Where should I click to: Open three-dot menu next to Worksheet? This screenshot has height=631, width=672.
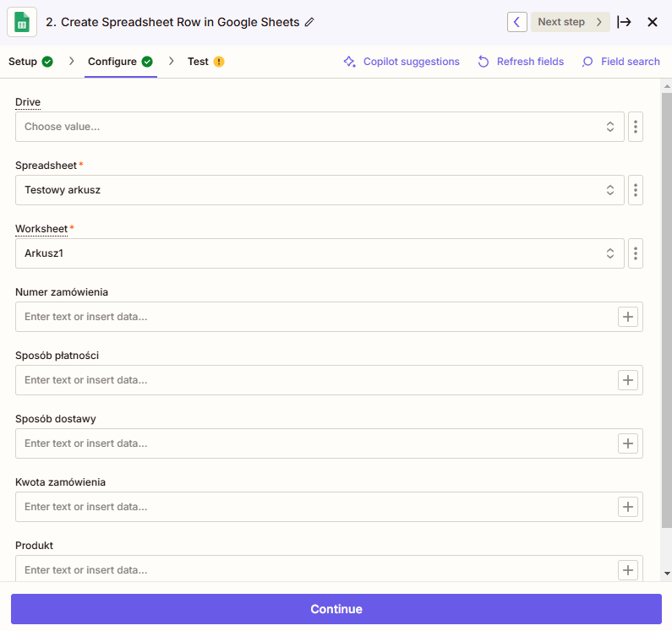[636, 253]
